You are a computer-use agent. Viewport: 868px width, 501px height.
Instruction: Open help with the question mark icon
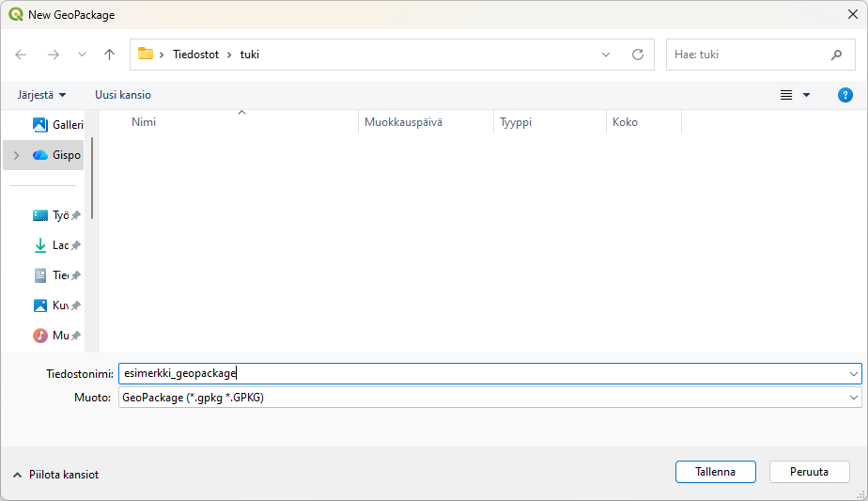845,95
